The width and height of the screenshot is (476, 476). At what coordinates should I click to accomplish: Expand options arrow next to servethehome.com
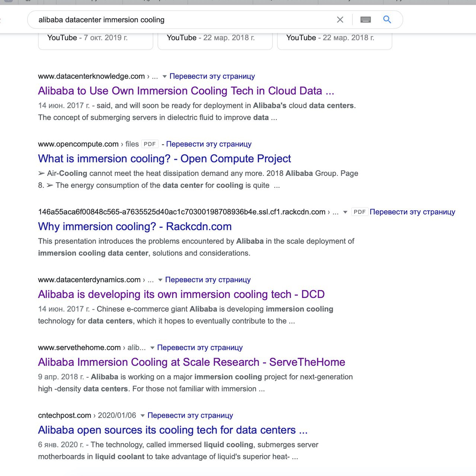pos(152,348)
